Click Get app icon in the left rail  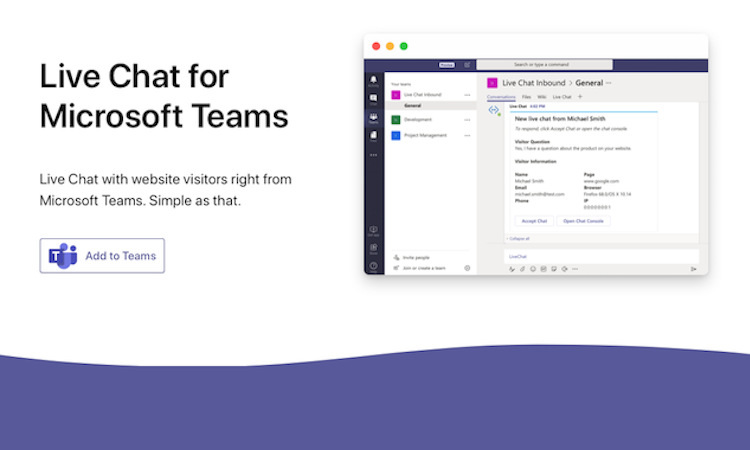pyautogui.click(x=374, y=230)
